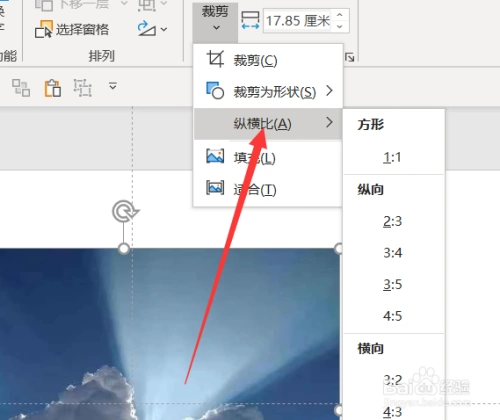Click the shape width icon
Screen dimensions: 500x420
pyautogui.click(x=250, y=20)
